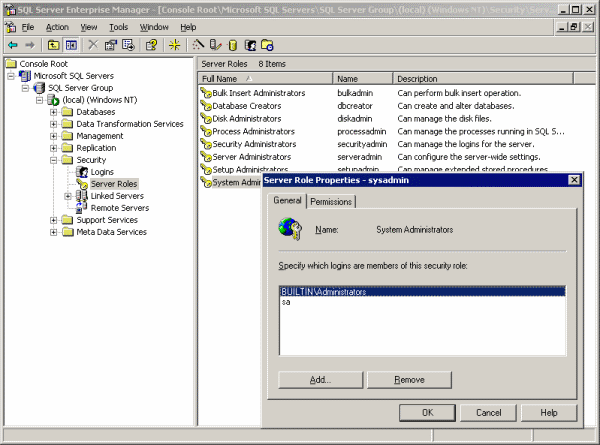Click the Forward arrow toolbar icon

tap(29, 45)
